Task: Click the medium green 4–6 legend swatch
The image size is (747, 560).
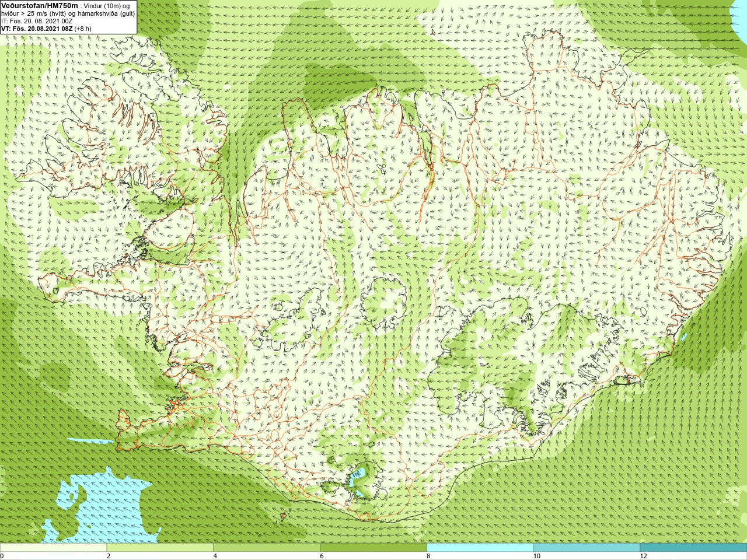Action: click(x=267, y=548)
